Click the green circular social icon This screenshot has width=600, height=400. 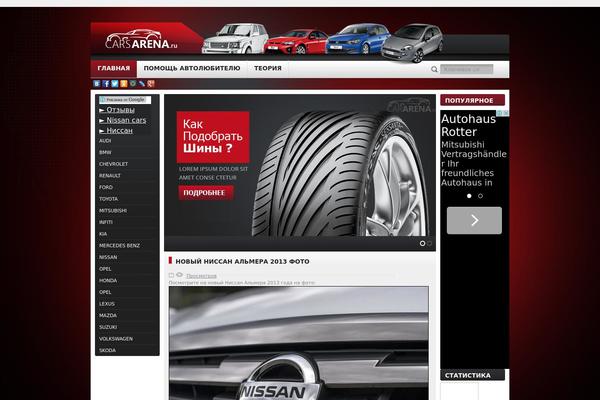(133, 83)
